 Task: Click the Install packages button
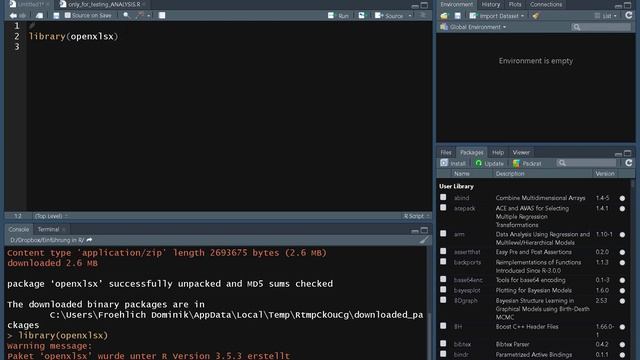click(x=453, y=163)
